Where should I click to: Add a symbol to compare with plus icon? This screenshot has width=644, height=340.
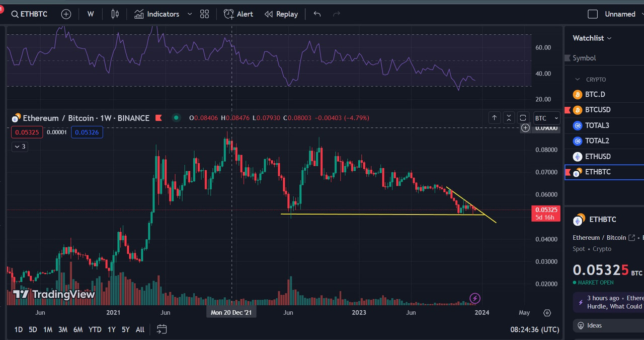coord(66,14)
